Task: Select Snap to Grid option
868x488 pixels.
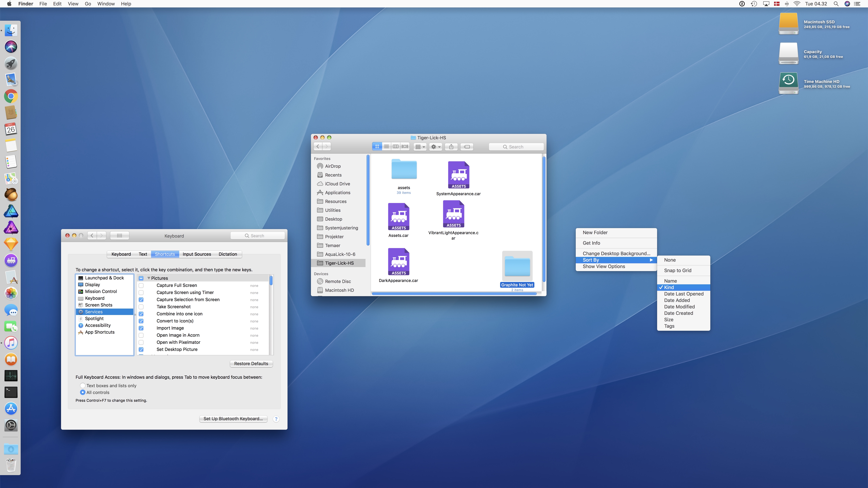Action: [x=684, y=270]
